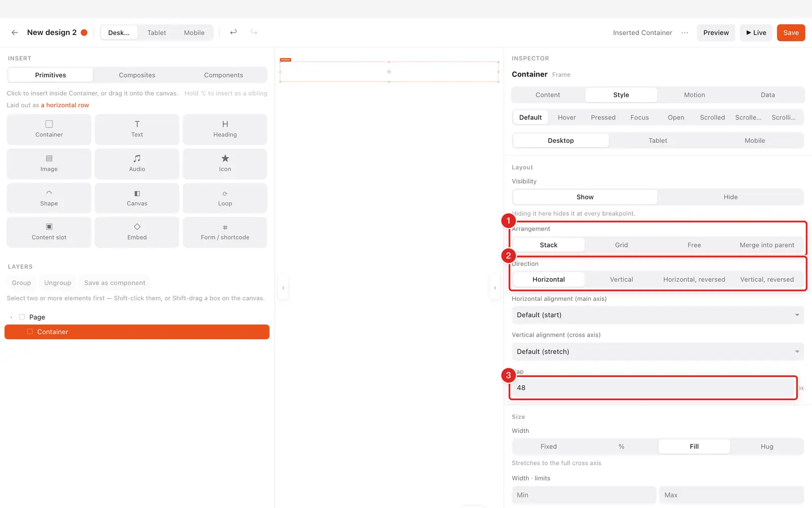The image size is (812, 508).
Task: Insert a Canvas primitive
Action: coord(137,198)
